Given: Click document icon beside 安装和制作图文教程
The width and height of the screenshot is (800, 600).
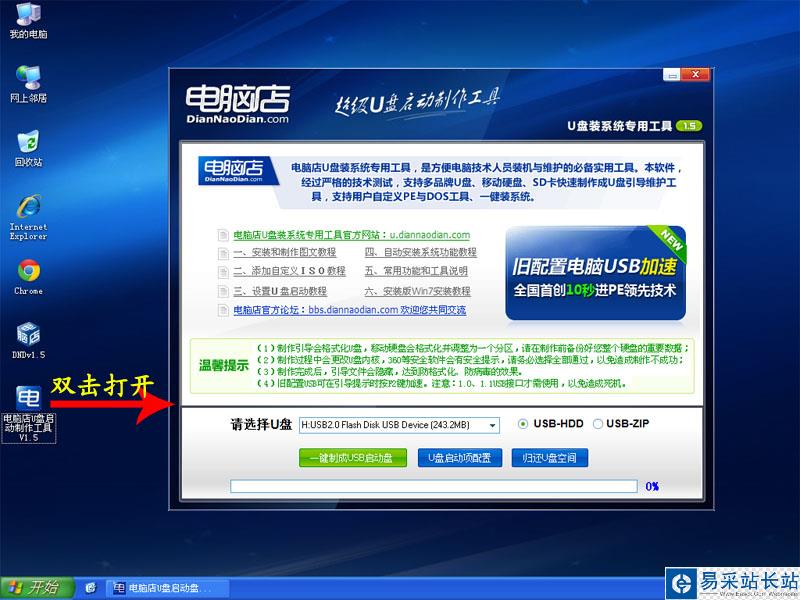Looking at the screenshot, I should click(x=223, y=253).
